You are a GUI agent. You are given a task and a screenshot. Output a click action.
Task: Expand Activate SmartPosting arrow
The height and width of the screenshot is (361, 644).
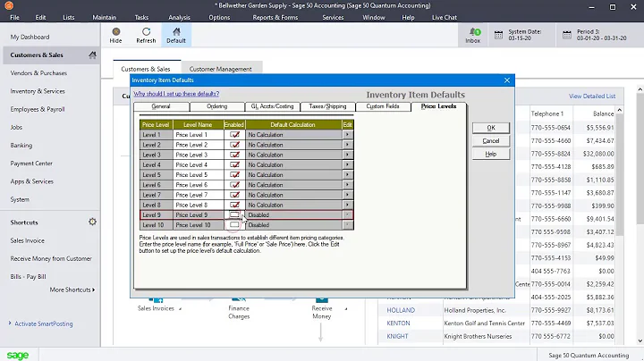click(10, 323)
